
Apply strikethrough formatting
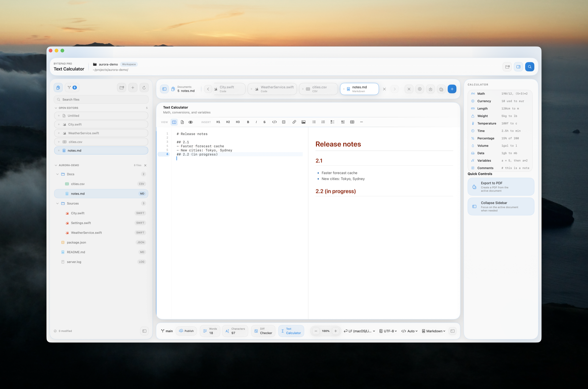265,122
